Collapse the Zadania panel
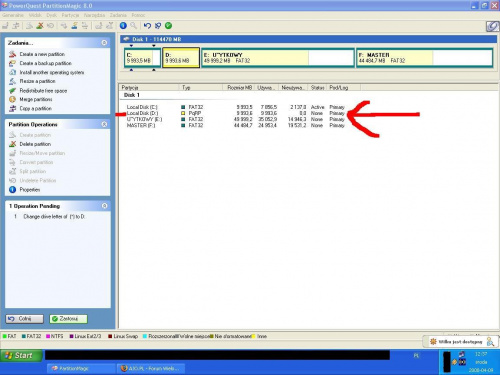Screen dimensions: 500x375 pos(104,43)
